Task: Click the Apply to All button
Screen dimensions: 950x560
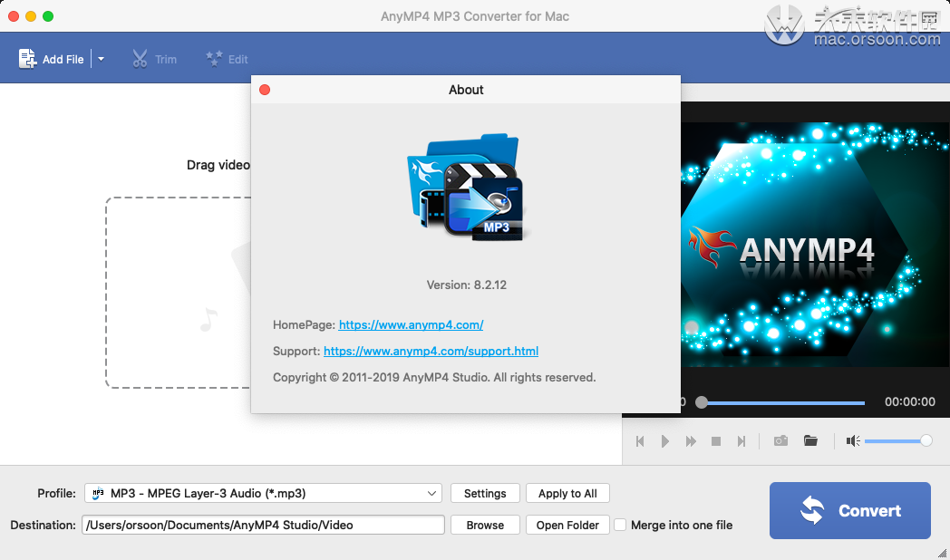Action: (567, 493)
